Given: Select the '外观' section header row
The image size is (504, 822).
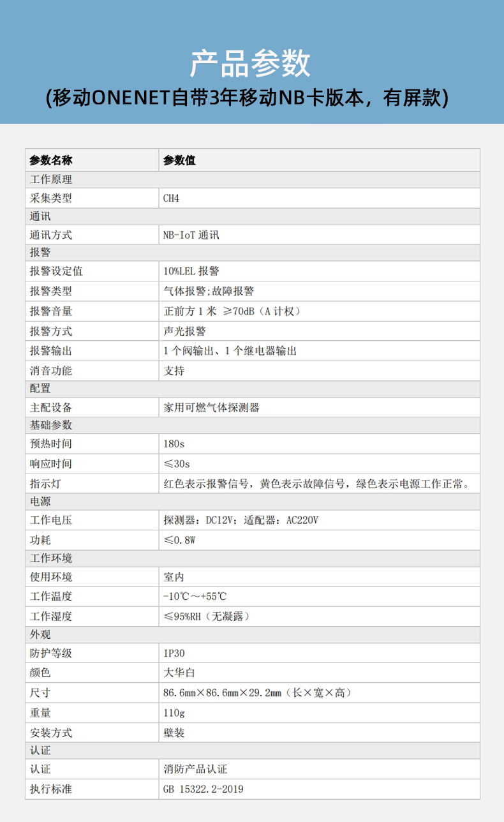Looking at the screenshot, I should pyautogui.click(x=253, y=635).
